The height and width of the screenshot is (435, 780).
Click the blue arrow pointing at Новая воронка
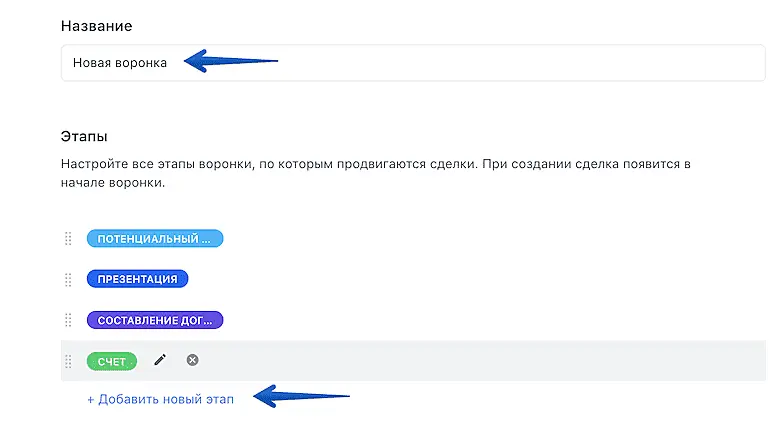pos(230,62)
